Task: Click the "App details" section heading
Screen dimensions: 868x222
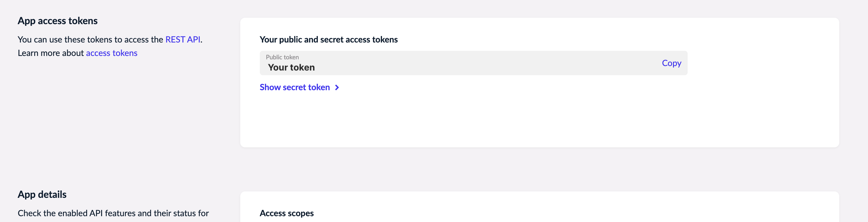Action: pos(42,194)
